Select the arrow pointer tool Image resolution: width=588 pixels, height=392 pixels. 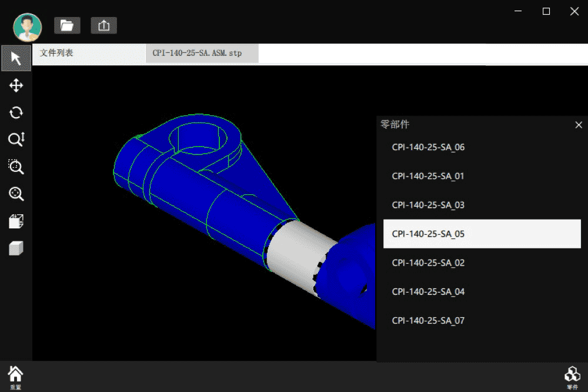16,59
